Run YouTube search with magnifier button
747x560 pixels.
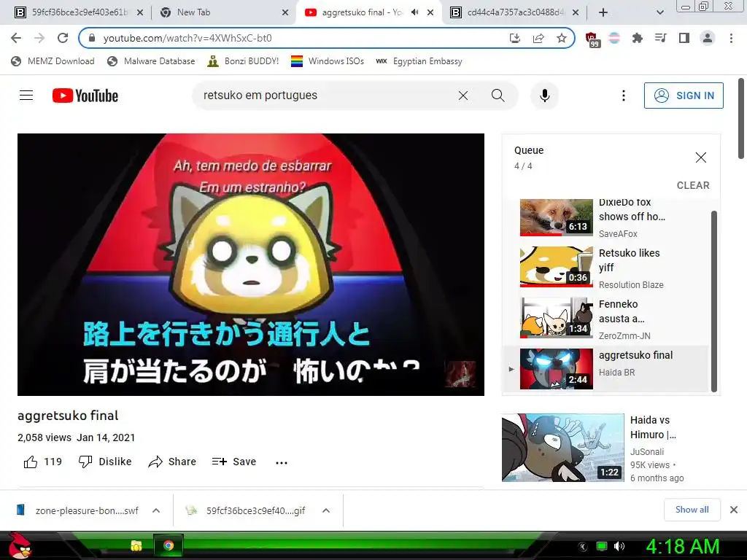click(498, 96)
